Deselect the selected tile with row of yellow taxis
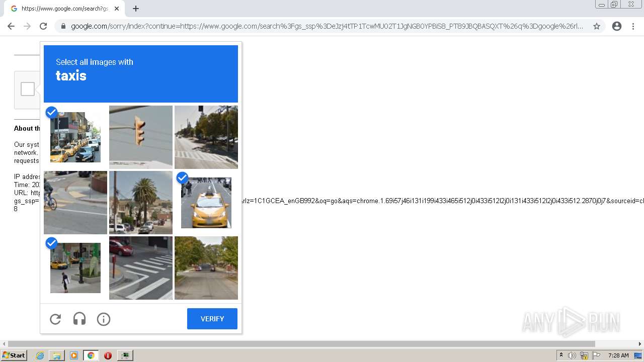The width and height of the screenshot is (644, 362). (x=75, y=137)
